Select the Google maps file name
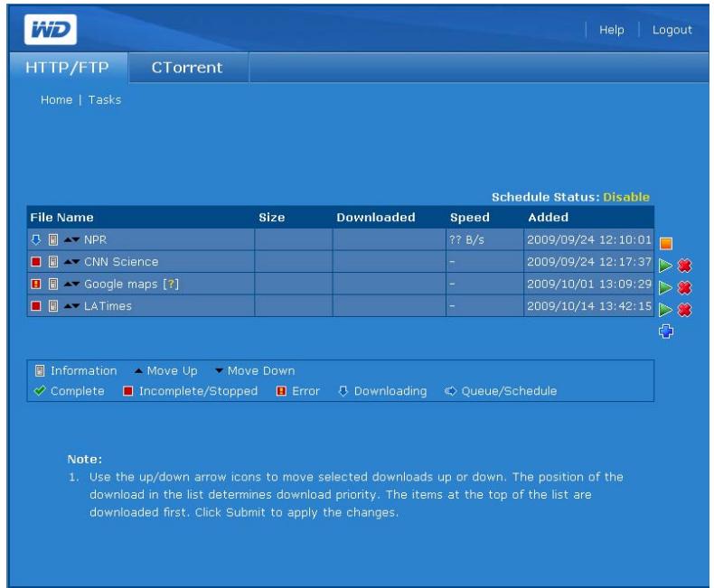The image size is (714, 588). click(121, 284)
